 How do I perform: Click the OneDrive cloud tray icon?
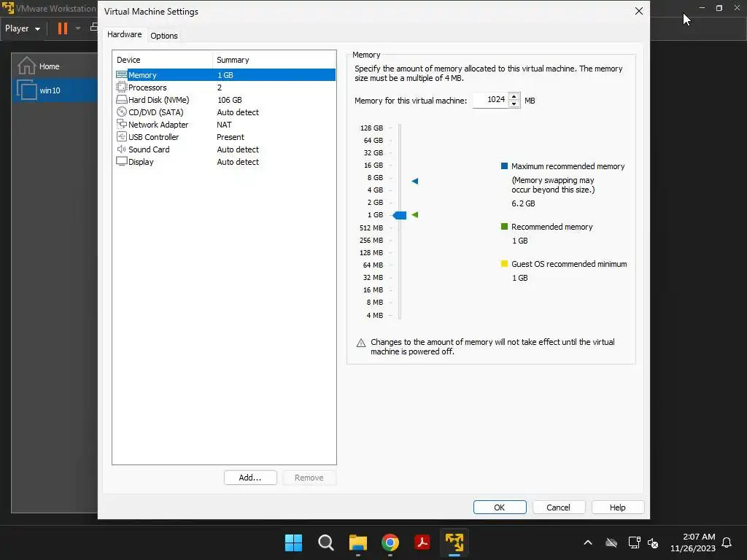coord(611,542)
